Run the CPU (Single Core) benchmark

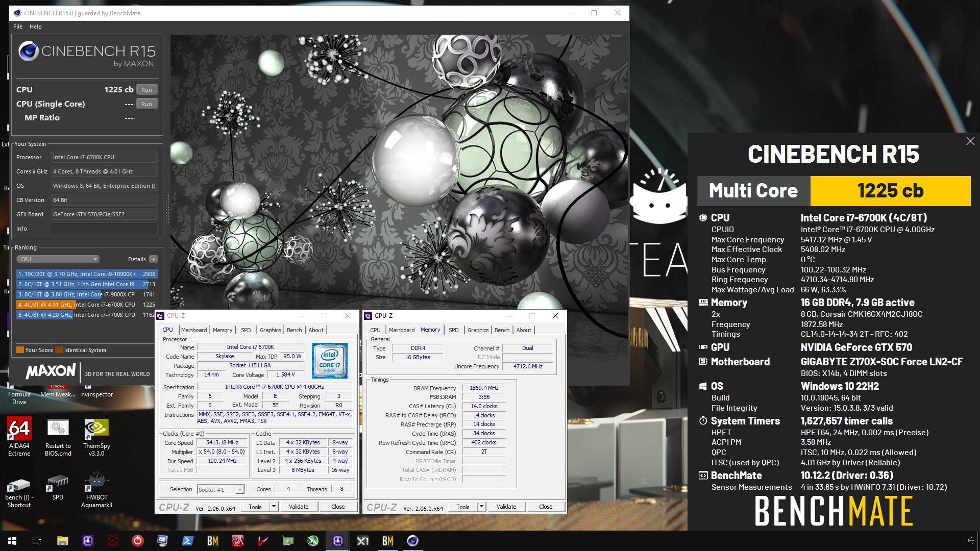coord(147,104)
